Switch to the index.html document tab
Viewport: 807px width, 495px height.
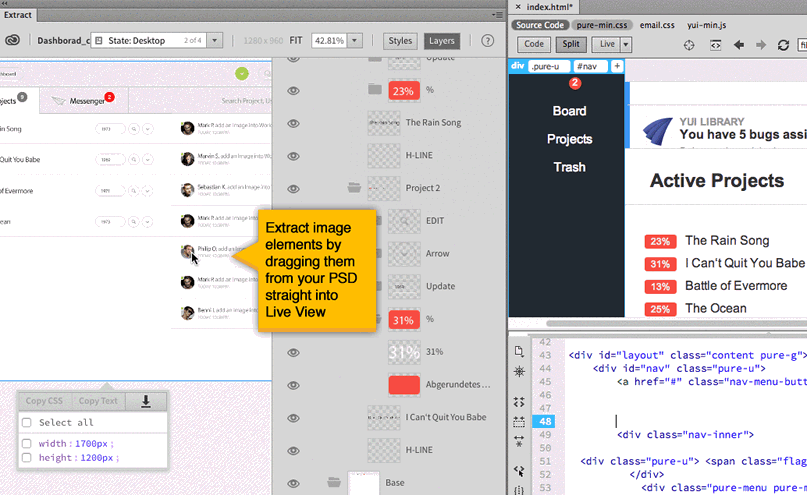[549, 7]
